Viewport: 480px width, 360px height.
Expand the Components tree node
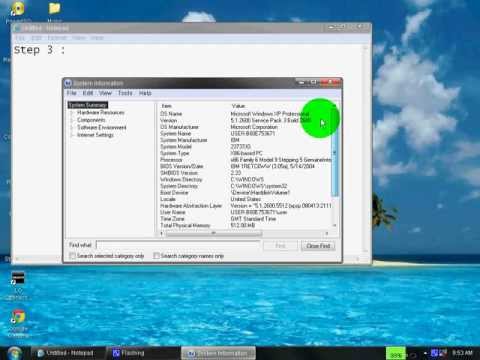[x=72, y=120]
